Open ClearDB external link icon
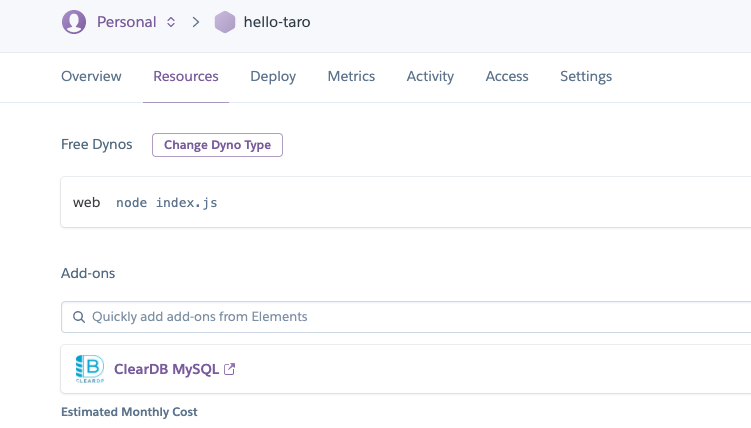 click(x=230, y=369)
